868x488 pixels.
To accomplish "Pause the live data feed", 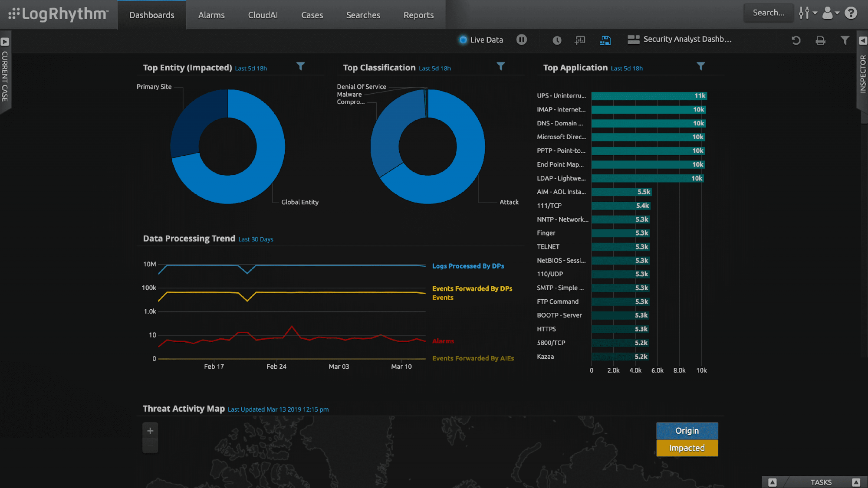I will [x=522, y=40].
